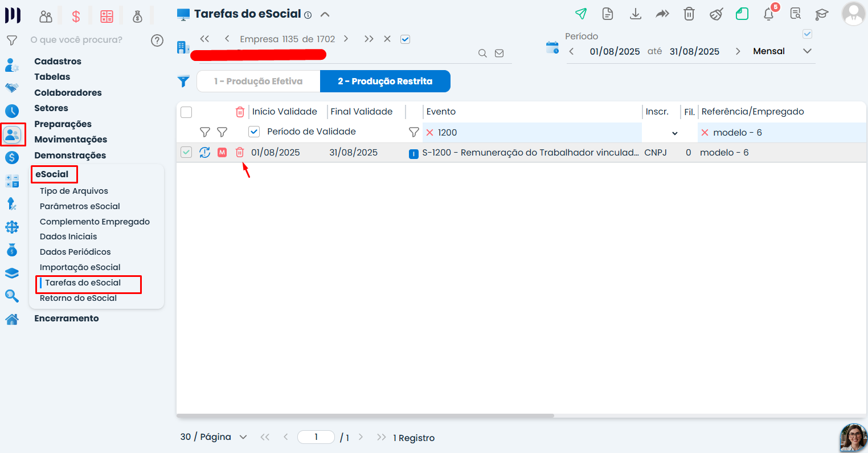Click the red M icon in S-1200 row
The height and width of the screenshot is (453, 868).
(x=222, y=152)
